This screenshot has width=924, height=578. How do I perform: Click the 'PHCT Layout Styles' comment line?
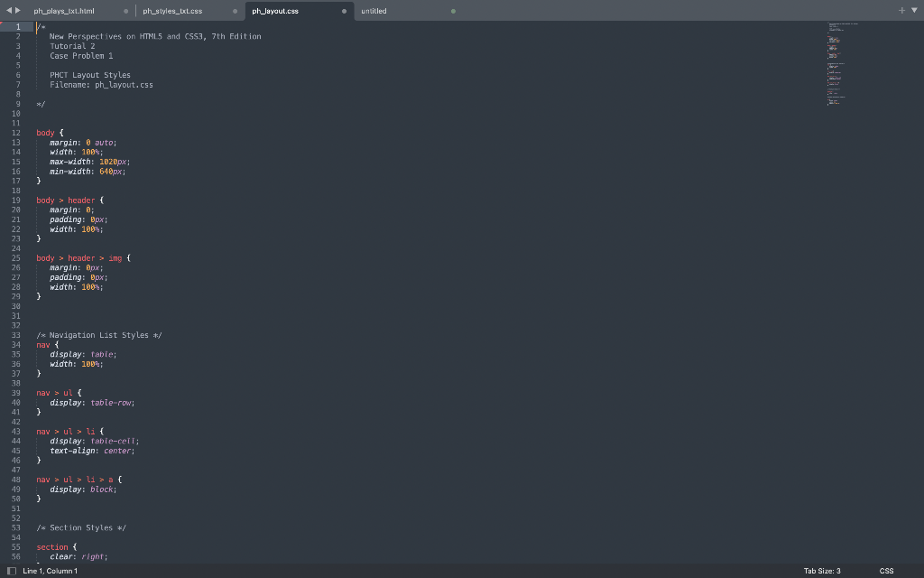click(90, 75)
